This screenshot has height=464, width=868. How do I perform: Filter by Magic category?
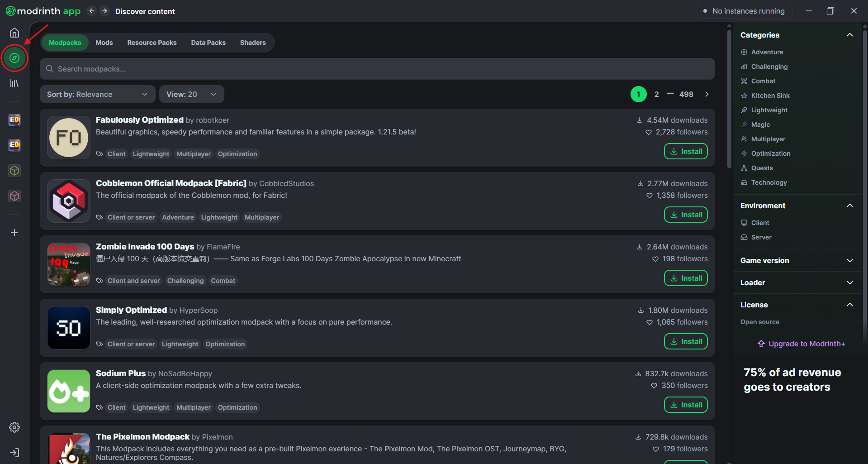(755, 124)
